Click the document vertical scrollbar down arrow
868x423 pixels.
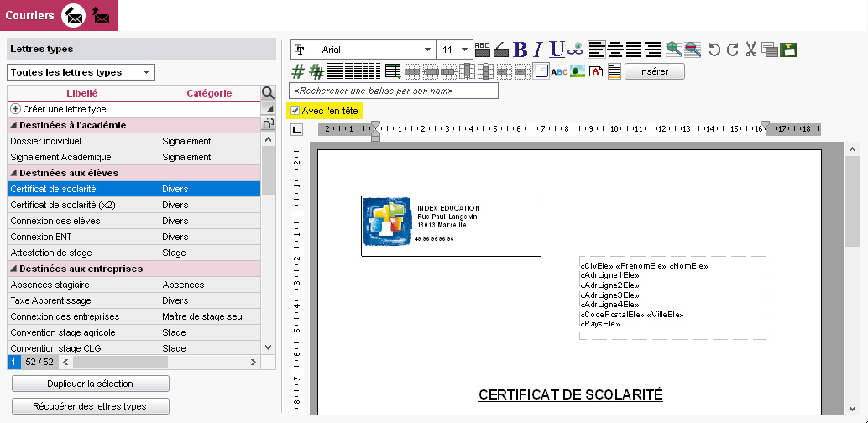pyautogui.click(x=853, y=408)
